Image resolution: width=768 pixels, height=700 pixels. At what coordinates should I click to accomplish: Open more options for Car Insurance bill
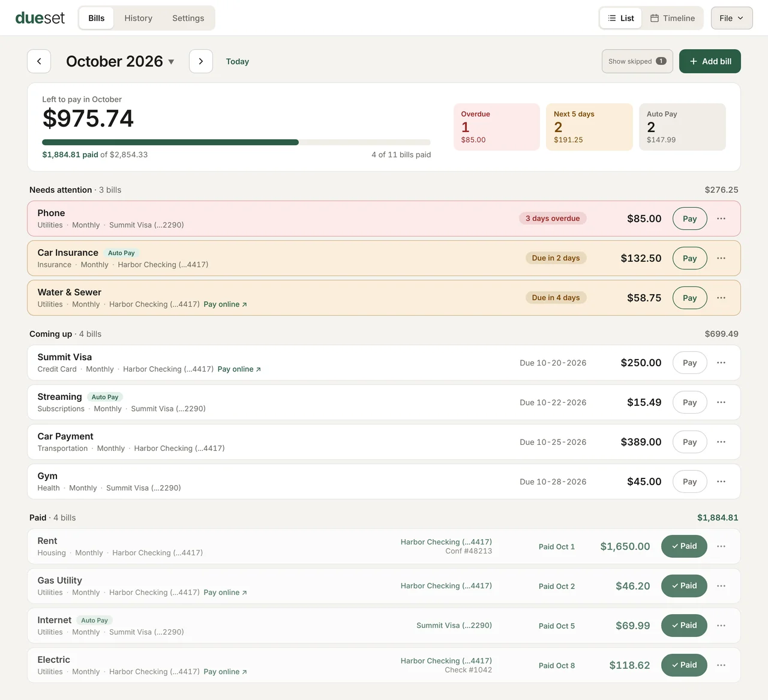tap(721, 258)
